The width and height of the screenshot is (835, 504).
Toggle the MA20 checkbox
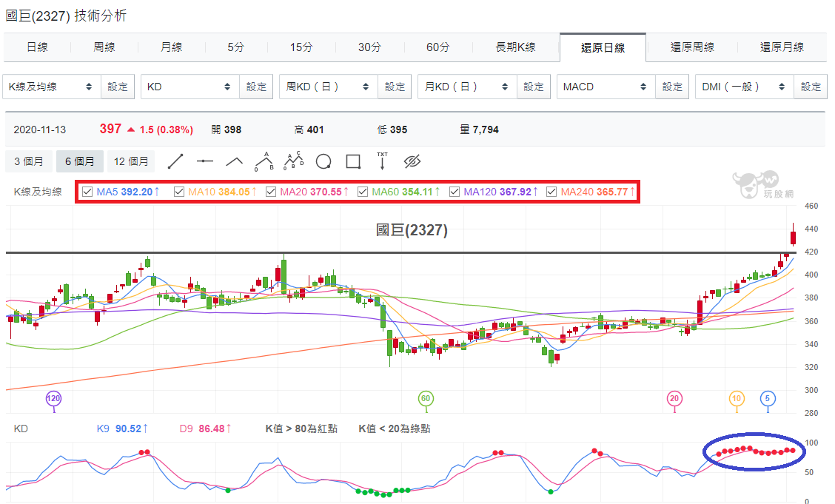271,192
